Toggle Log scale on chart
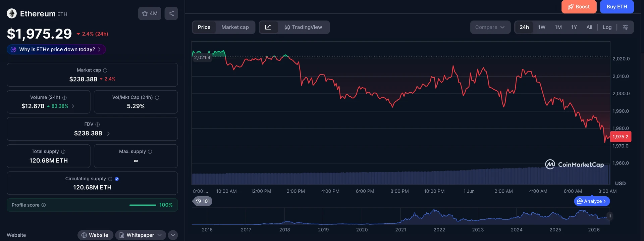The image size is (644, 241). [x=607, y=27]
